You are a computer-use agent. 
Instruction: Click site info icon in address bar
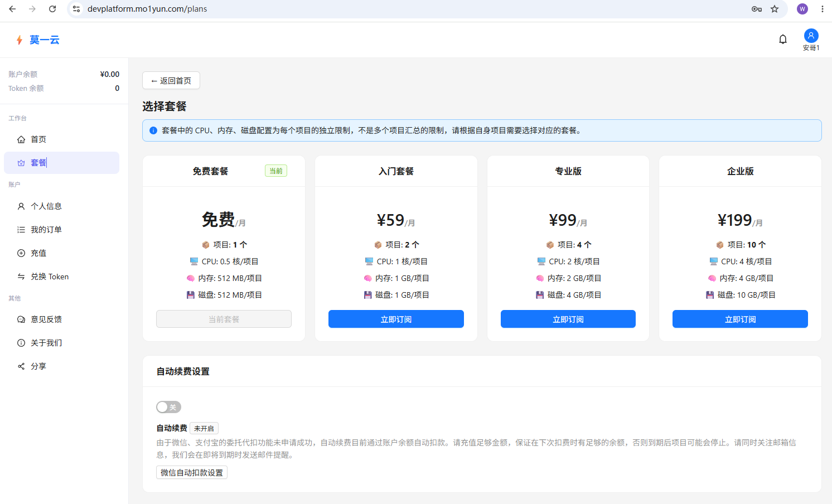tap(77, 9)
